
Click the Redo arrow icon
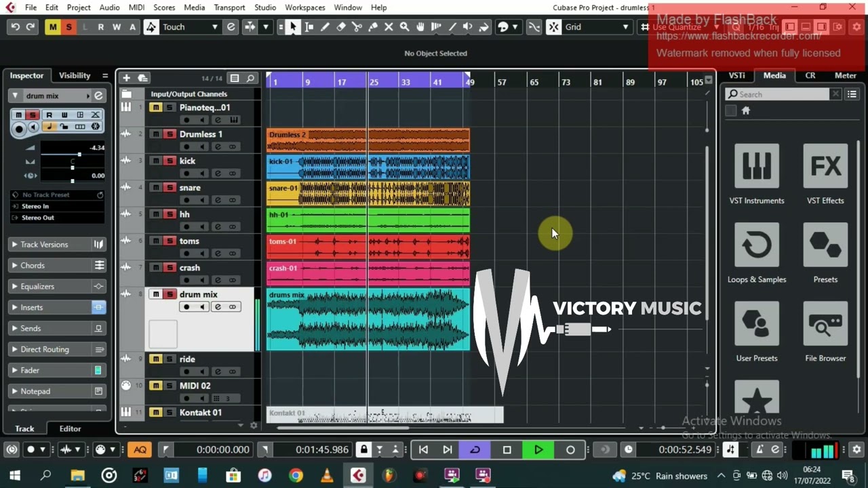coord(31,27)
